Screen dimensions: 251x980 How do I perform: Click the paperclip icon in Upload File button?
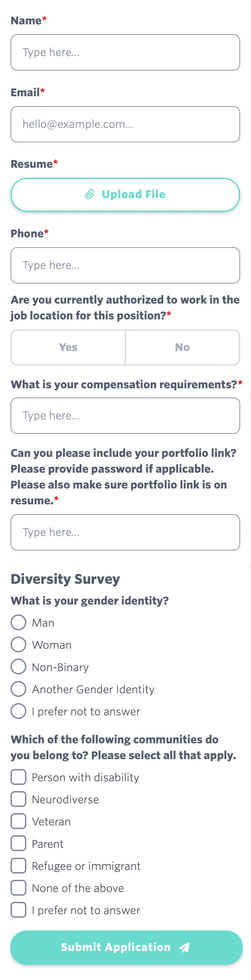pyautogui.click(x=89, y=194)
